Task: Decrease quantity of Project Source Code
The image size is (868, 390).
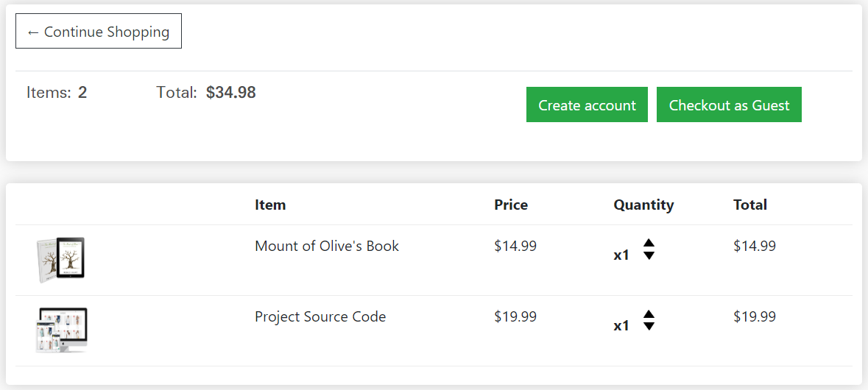Action: pos(649,326)
